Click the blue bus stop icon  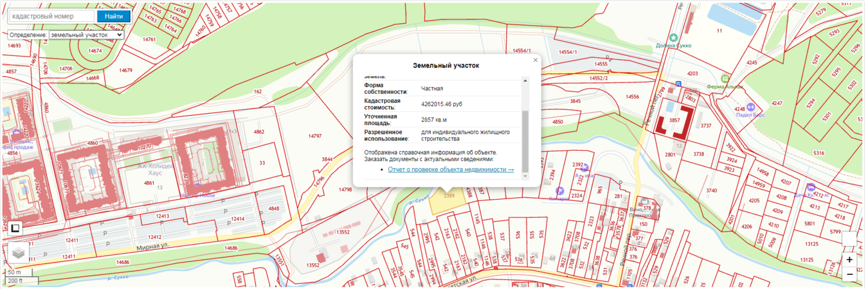[678, 83]
